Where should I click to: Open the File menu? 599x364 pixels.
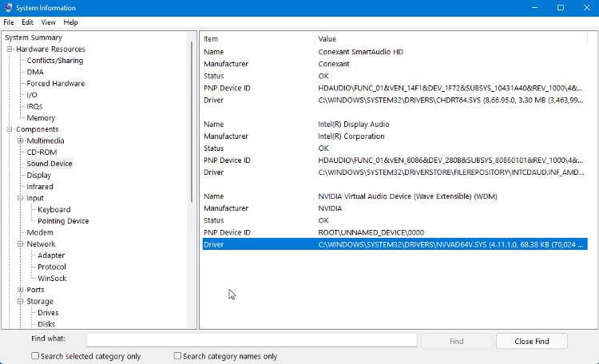coord(8,22)
